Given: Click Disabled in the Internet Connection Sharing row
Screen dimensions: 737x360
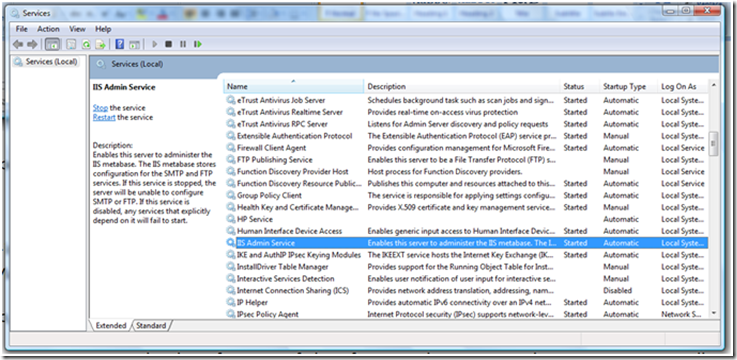Looking at the screenshot, I should 617,290.
